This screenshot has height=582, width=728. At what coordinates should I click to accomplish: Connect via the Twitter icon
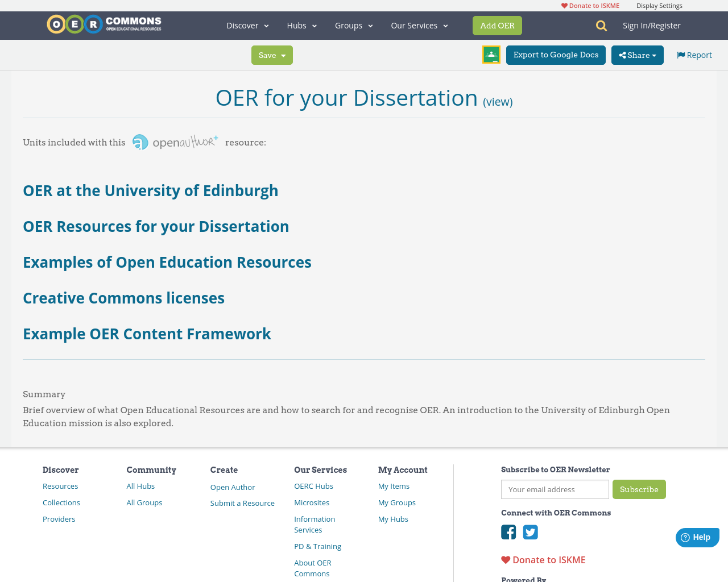point(530,532)
